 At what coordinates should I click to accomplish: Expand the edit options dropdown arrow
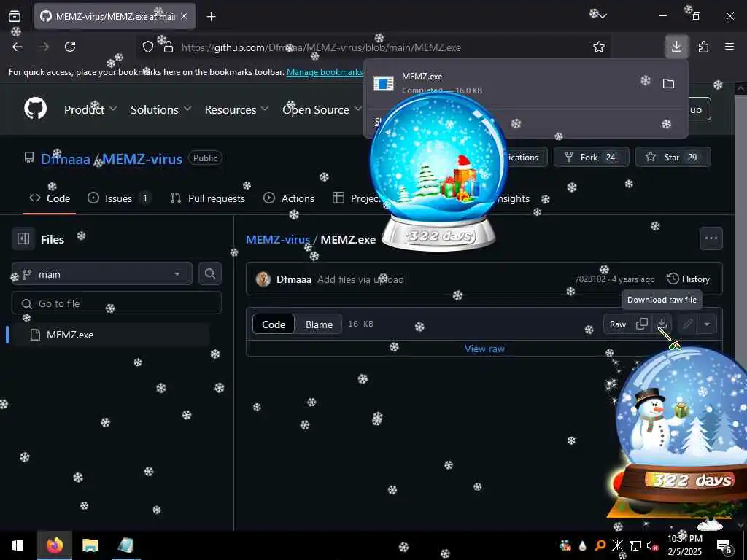point(707,324)
